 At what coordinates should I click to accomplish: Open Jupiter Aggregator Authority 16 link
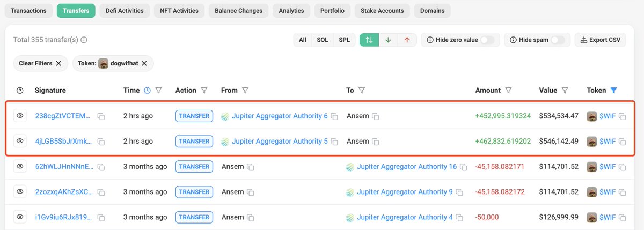pos(407,166)
